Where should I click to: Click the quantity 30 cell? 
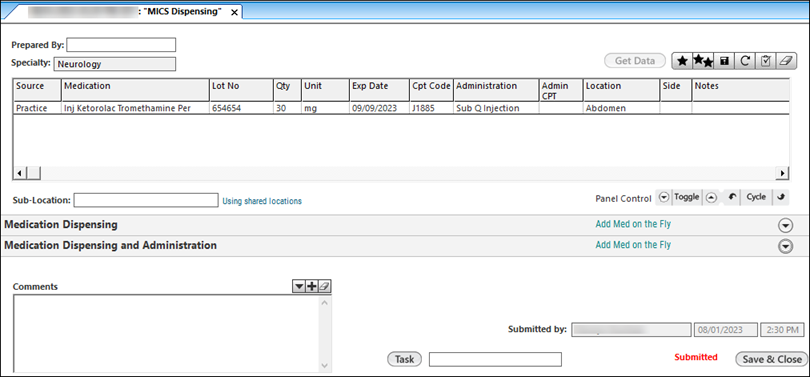287,108
